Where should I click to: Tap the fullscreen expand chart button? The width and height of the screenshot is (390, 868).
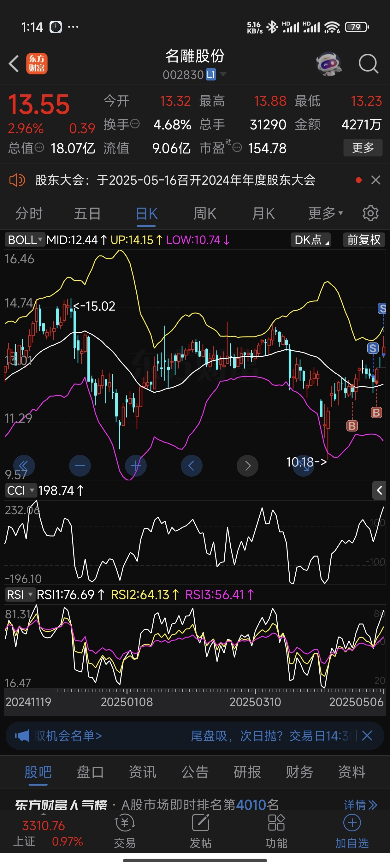[304, 466]
